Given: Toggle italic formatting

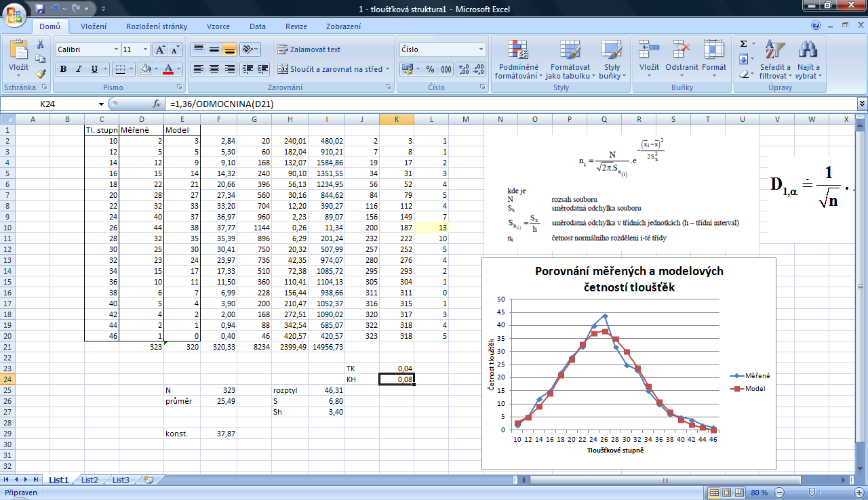Looking at the screenshot, I should point(79,68).
